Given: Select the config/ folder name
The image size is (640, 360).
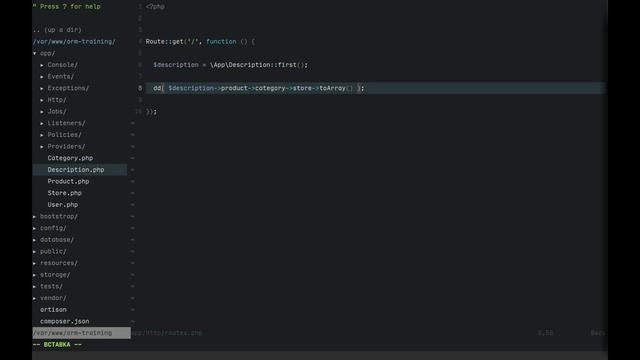Looking at the screenshot, I should pos(53,228).
